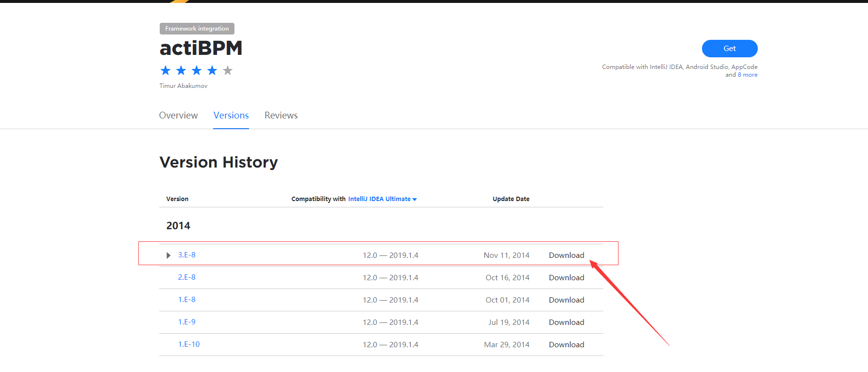Expand the 3.E-8 version row arrow
The height and width of the screenshot is (372, 868).
tap(168, 255)
